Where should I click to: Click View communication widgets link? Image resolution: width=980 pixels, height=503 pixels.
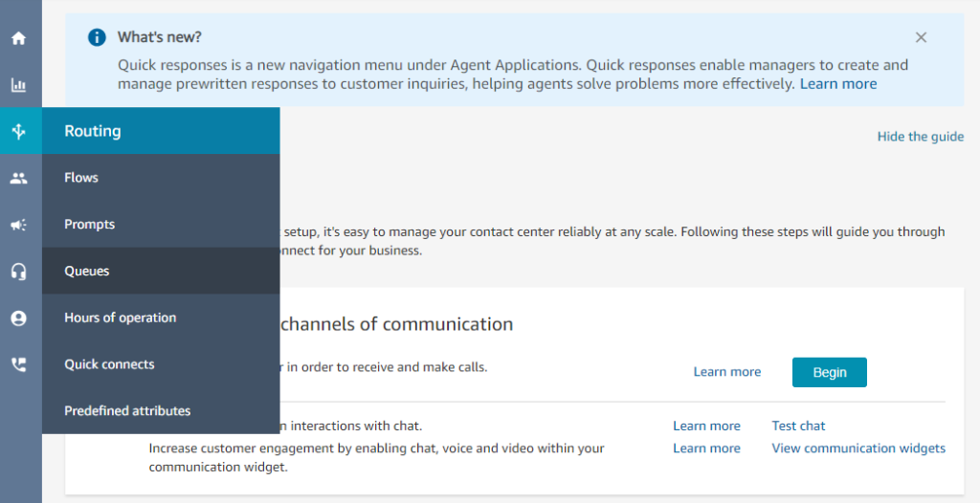coord(858,448)
